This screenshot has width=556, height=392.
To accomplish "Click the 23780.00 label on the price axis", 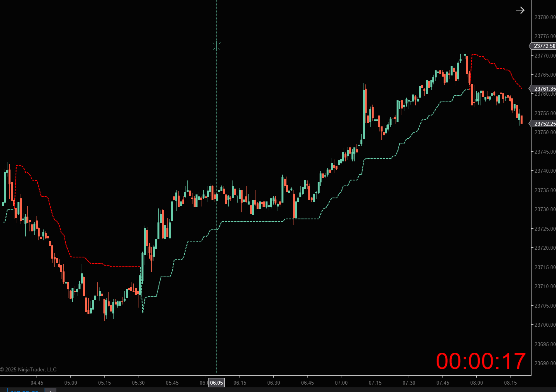I will [544, 17].
